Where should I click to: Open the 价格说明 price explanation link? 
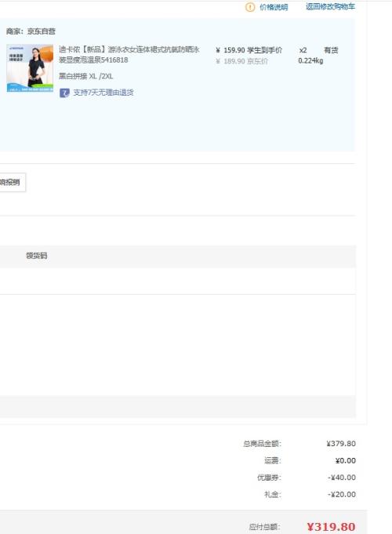[274, 7]
